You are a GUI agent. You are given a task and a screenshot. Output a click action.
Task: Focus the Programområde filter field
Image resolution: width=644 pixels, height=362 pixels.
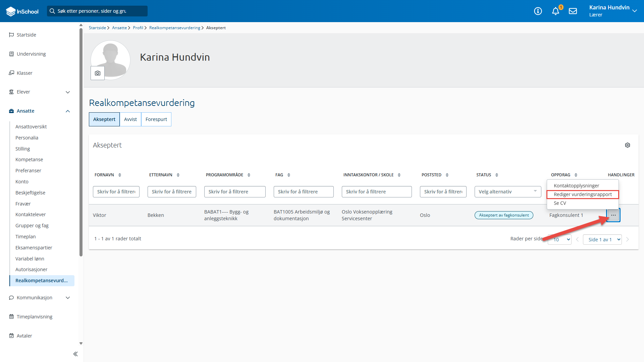click(235, 192)
